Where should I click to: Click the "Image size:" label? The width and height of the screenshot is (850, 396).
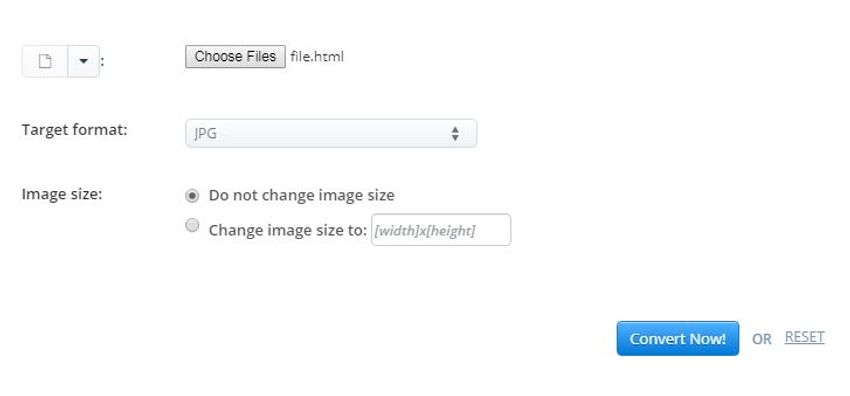point(62,194)
